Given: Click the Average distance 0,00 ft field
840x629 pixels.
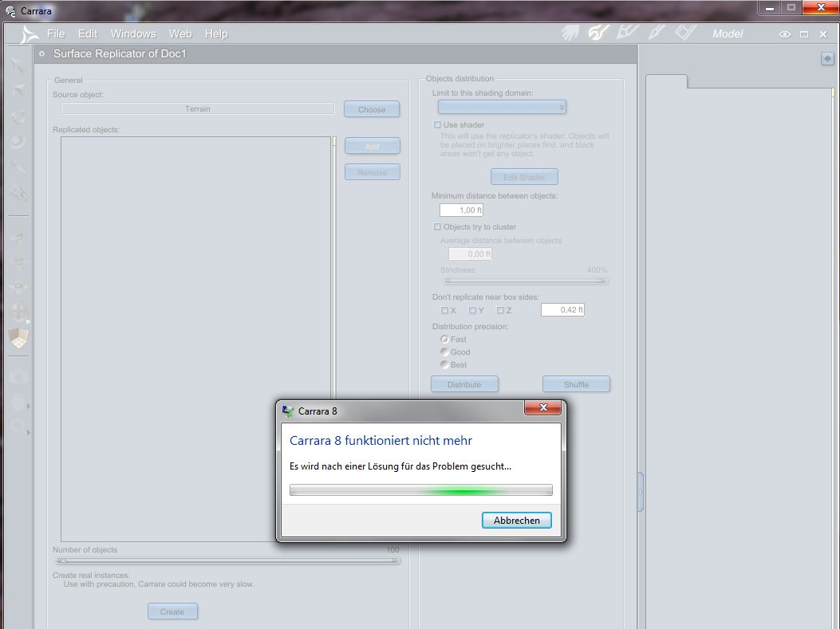Looking at the screenshot, I should 470,254.
